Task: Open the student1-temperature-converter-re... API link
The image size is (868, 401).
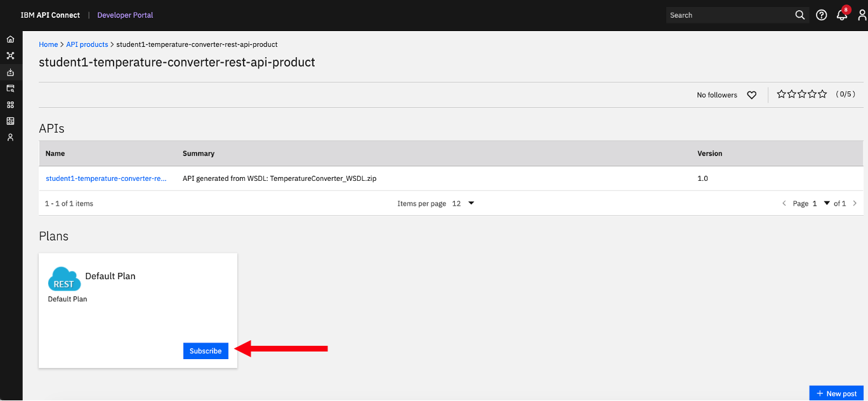Action: click(x=106, y=179)
